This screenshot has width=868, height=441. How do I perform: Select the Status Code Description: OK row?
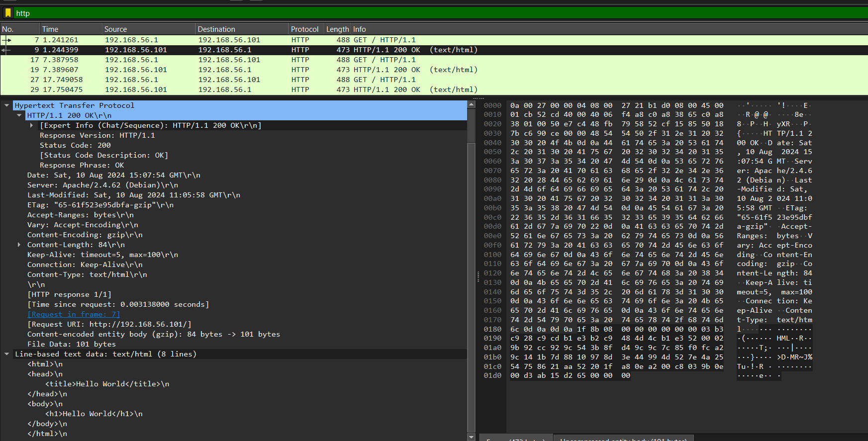[234, 155]
